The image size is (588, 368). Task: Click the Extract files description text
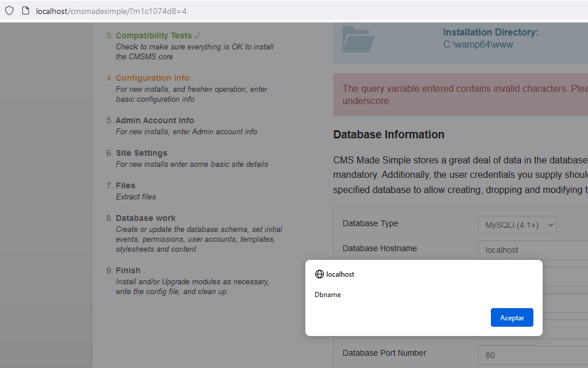(x=136, y=196)
